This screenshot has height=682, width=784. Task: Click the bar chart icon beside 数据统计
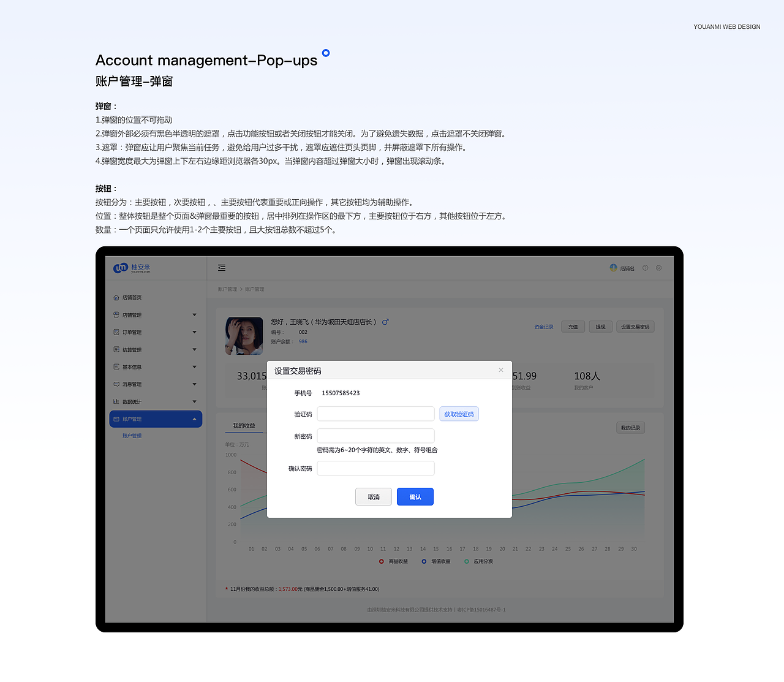point(116,402)
